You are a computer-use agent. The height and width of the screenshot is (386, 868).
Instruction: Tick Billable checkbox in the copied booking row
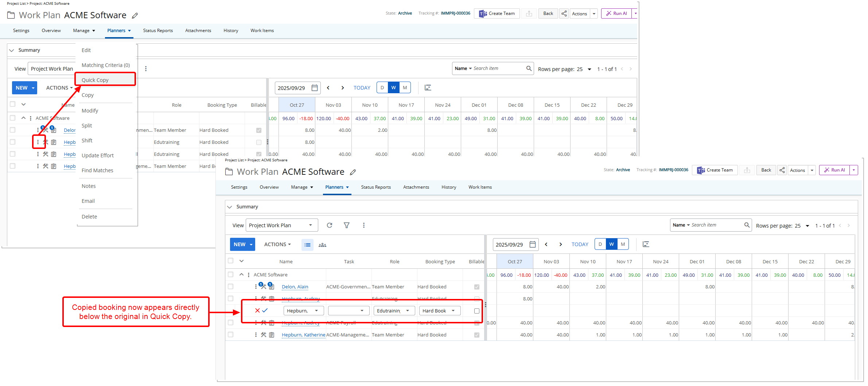tap(476, 311)
